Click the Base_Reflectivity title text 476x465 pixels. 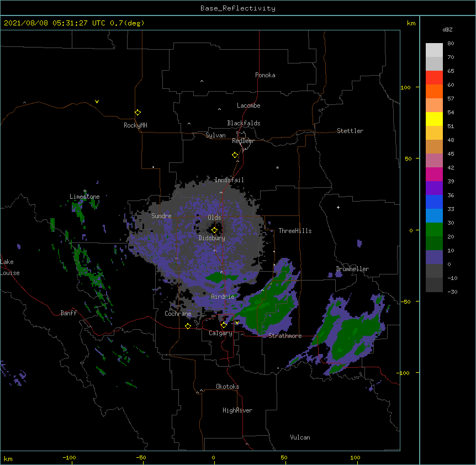pos(238,8)
